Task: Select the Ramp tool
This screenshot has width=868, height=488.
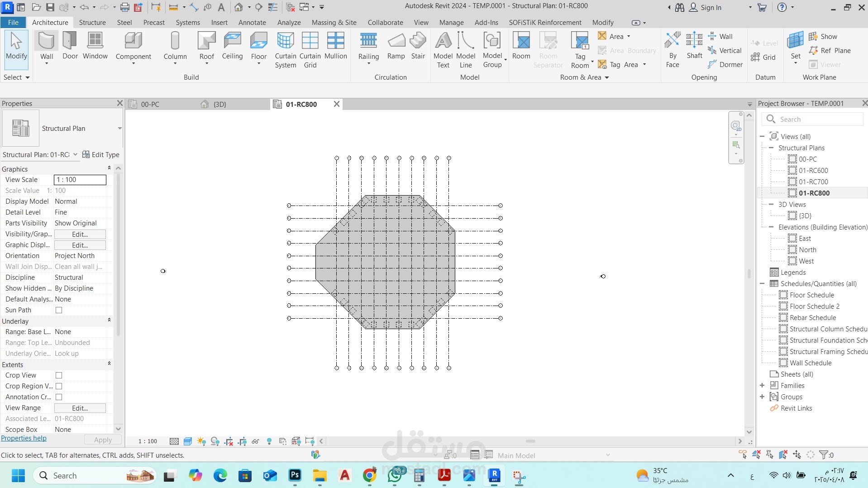Action: (x=396, y=46)
